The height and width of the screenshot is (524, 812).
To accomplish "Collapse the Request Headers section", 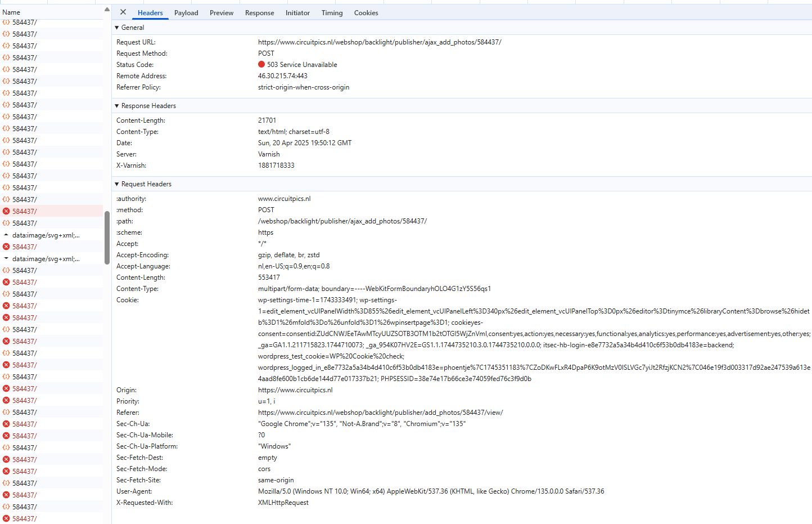I will (x=143, y=184).
